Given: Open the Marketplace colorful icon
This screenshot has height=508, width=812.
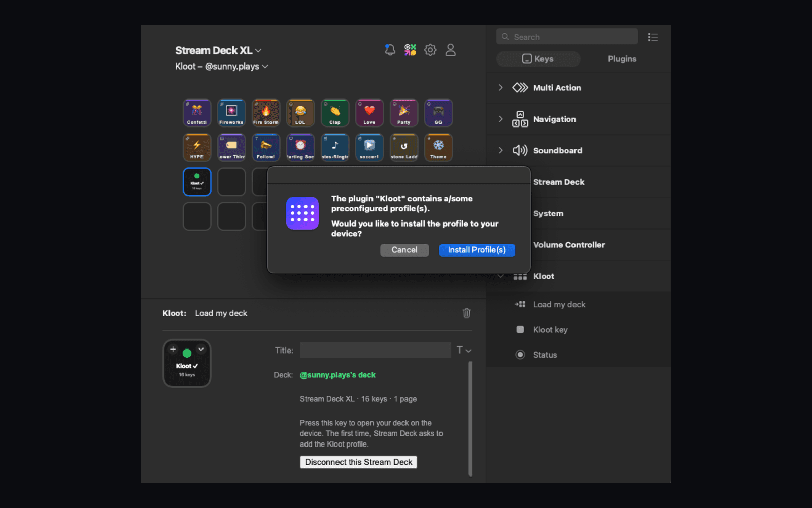Looking at the screenshot, I should point(410,50).
